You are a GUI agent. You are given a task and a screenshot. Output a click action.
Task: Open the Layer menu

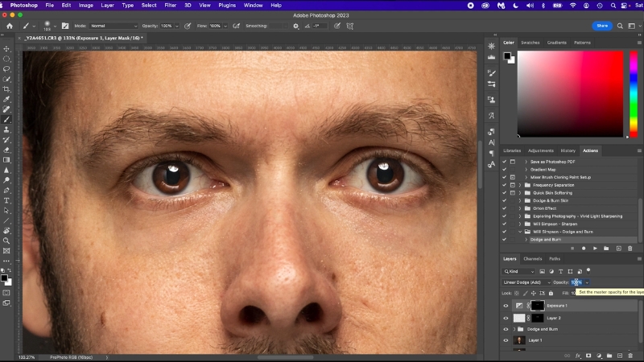pos(107,6)
